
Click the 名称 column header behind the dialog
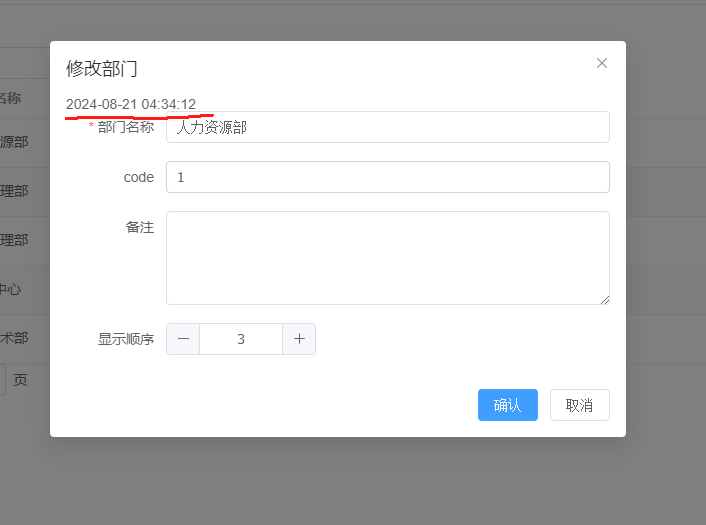point(10,98)
